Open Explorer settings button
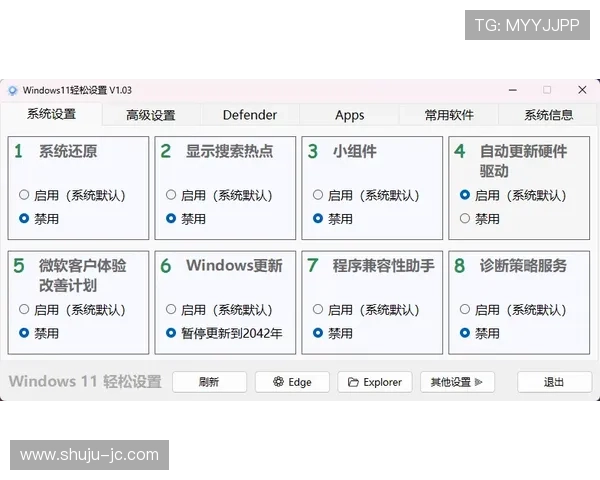 click(x=375, y=382)
